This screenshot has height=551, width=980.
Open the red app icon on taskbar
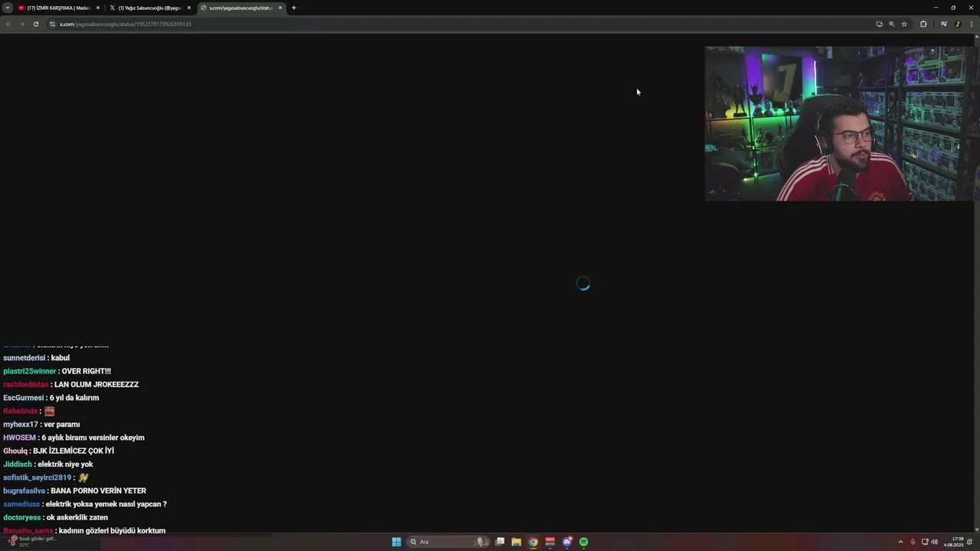(550, 542)
